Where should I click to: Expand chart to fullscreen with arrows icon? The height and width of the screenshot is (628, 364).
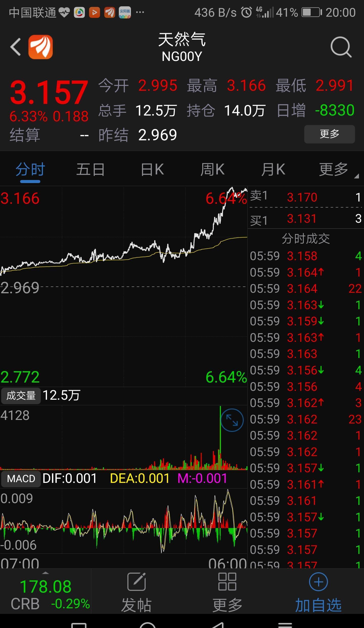click(232, 420)
